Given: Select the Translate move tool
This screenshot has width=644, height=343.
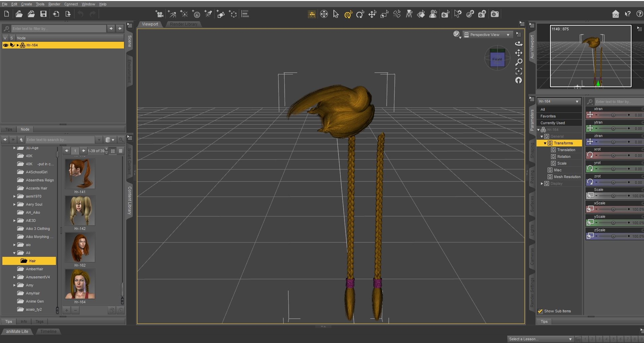Looking at the screenshot, I should tap(372, 14).
